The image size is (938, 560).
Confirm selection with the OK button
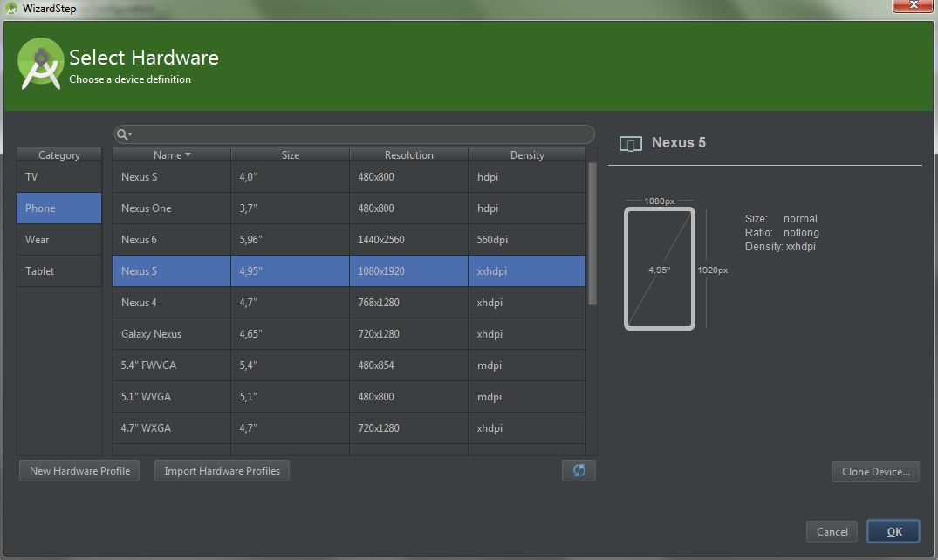(893, 532)
